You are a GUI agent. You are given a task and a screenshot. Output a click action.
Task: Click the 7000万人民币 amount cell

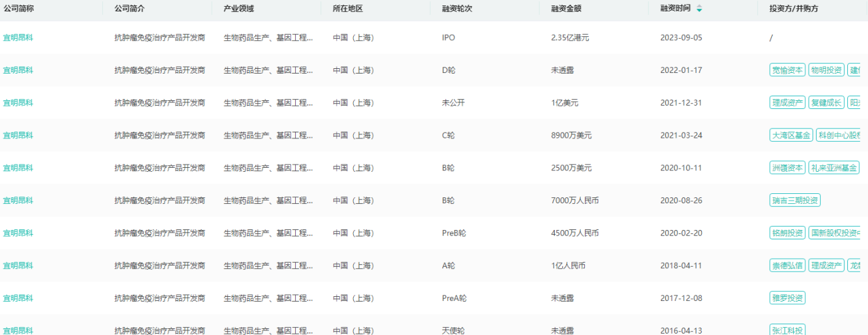click(575, 201)
